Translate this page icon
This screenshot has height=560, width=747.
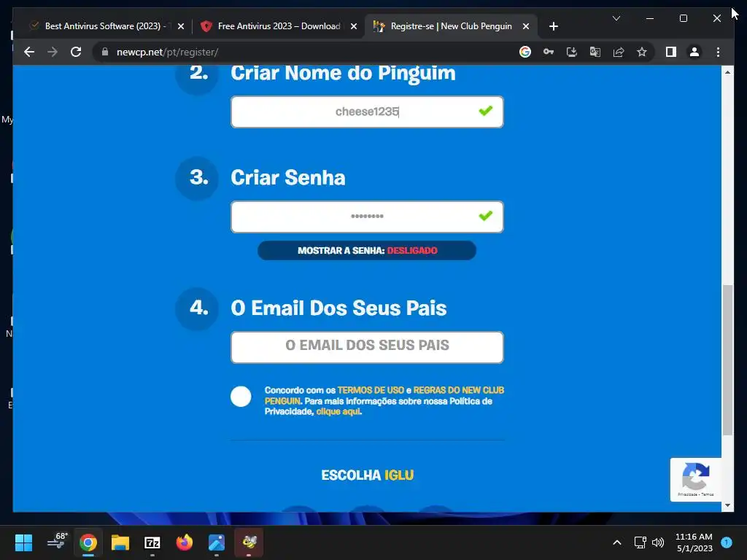pos(595,52)
